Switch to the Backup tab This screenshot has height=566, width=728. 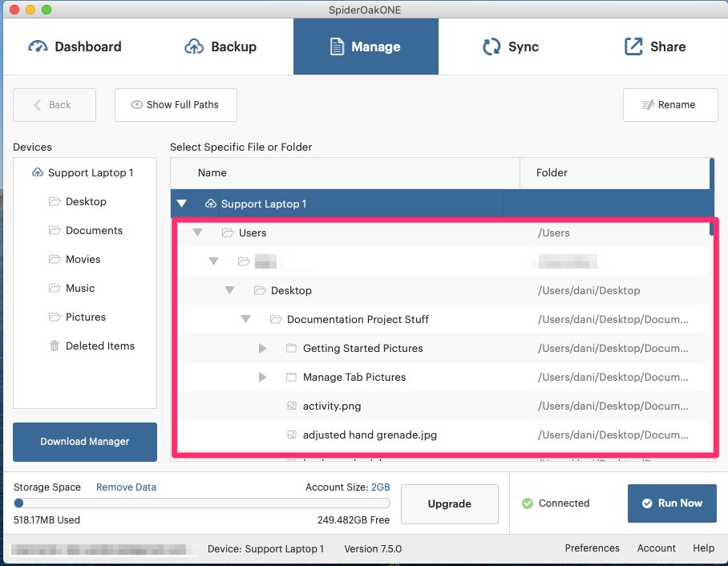point(220,46)
